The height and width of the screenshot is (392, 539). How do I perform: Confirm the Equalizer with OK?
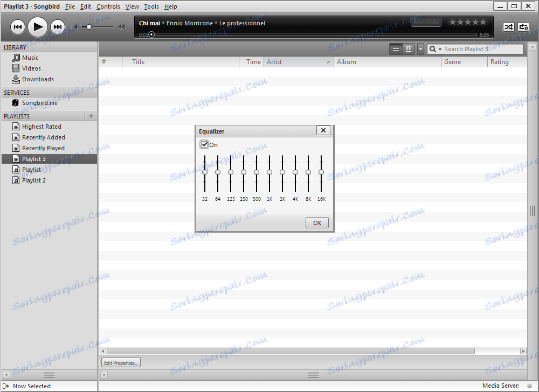click(x=317, y=223)
